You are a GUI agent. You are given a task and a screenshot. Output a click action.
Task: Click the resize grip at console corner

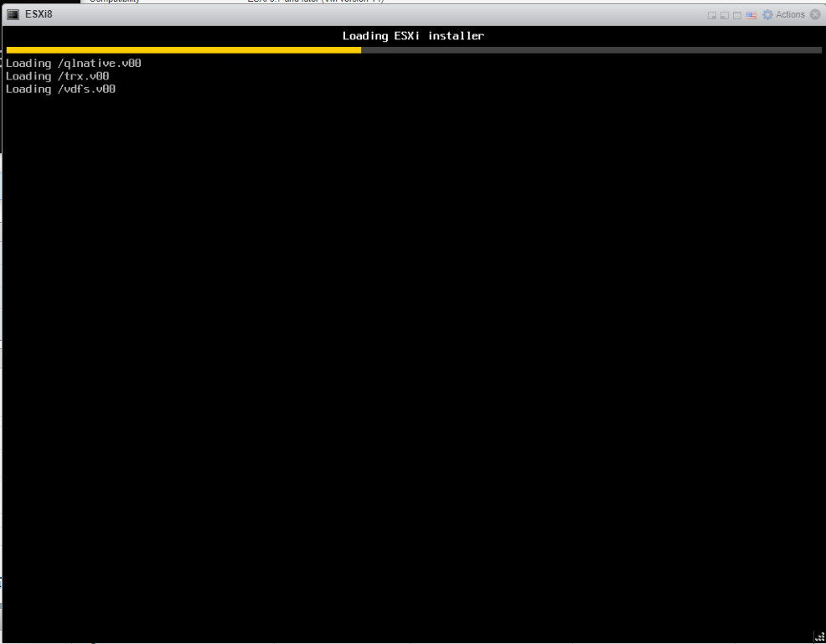click(x=819, y=636)
